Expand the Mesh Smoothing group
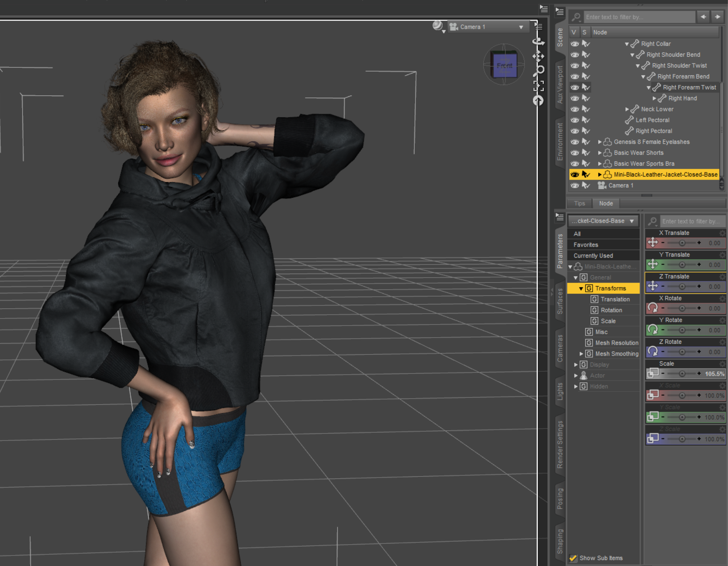Viewport: 728px width, 566px height. click(x=581, y=354)
